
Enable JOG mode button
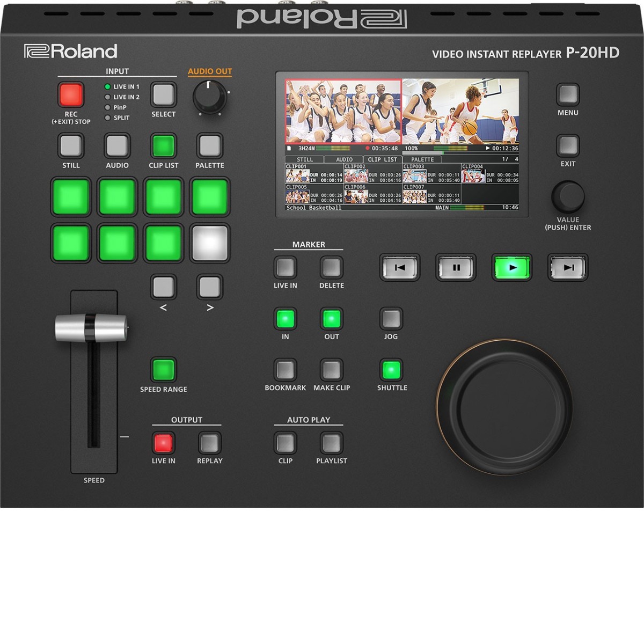click(x=391, y=319)
